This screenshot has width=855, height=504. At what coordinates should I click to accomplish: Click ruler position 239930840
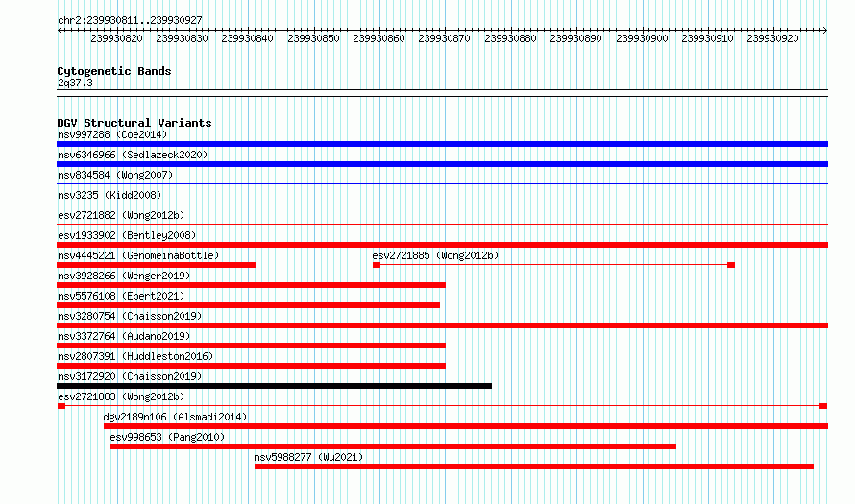(x=248, y=38)
